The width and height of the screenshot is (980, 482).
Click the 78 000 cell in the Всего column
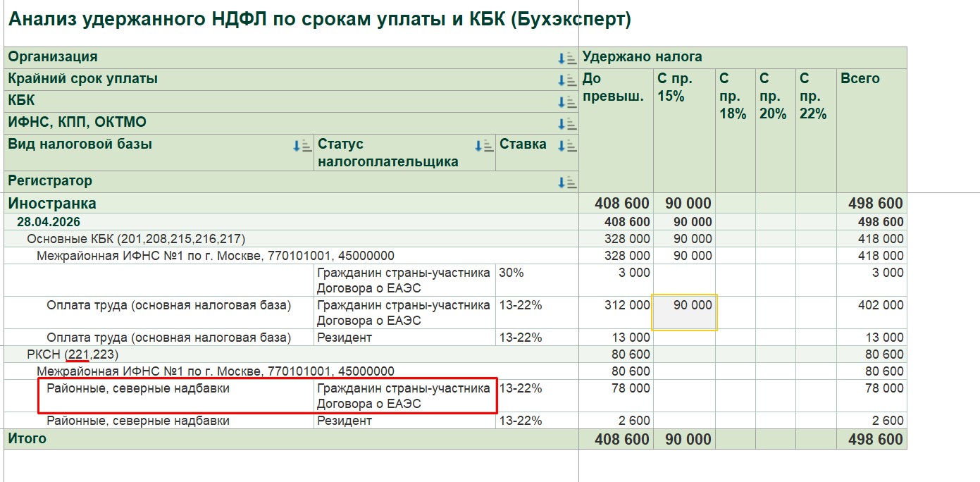872,396
